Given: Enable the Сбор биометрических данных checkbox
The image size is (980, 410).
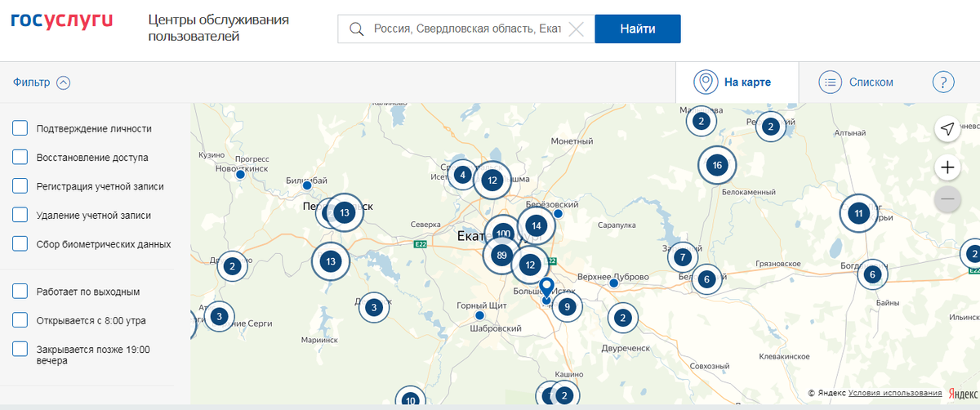Looking at the screenshot, I should click(20, 243).
